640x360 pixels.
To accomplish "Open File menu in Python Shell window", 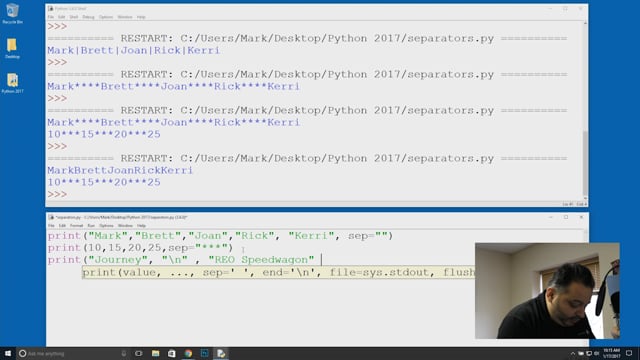I will (51, 17).
